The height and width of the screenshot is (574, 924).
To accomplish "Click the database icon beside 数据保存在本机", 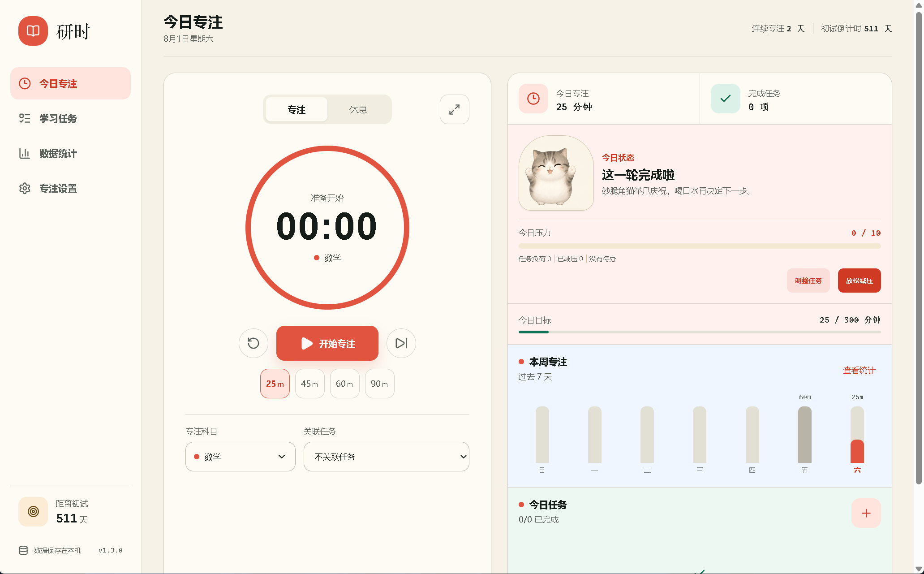I will (x=23, y=550).
